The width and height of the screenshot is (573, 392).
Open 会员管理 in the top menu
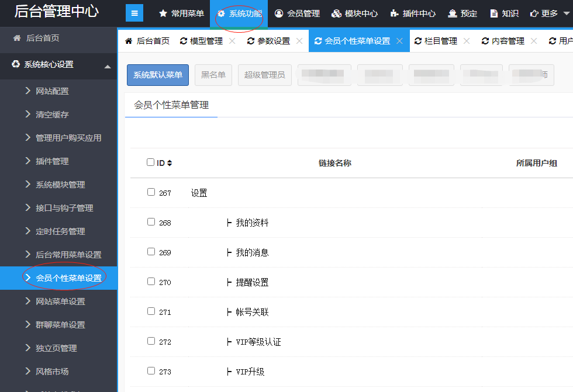(297, 13)
